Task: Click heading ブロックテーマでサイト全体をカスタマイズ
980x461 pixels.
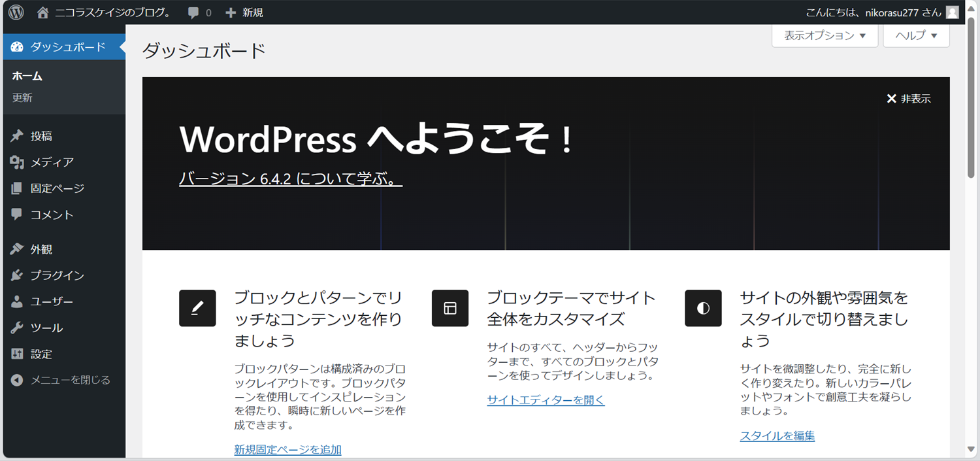Action: (571, 308)
